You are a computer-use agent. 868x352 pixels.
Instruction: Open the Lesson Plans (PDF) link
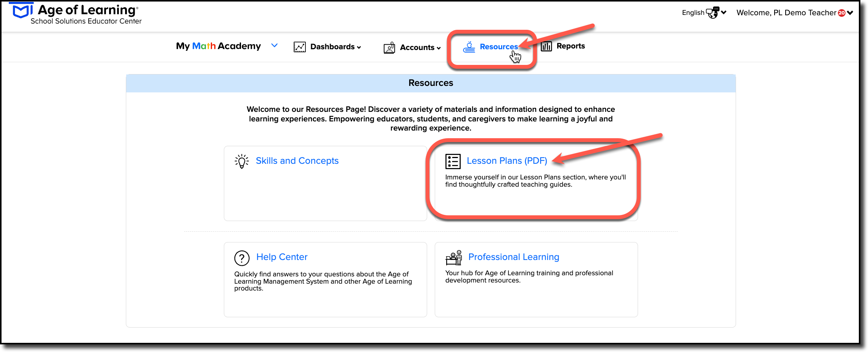507,161
